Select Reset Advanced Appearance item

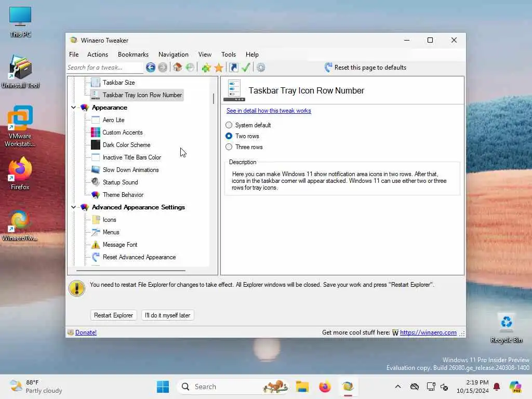click(x=139, y=257)
